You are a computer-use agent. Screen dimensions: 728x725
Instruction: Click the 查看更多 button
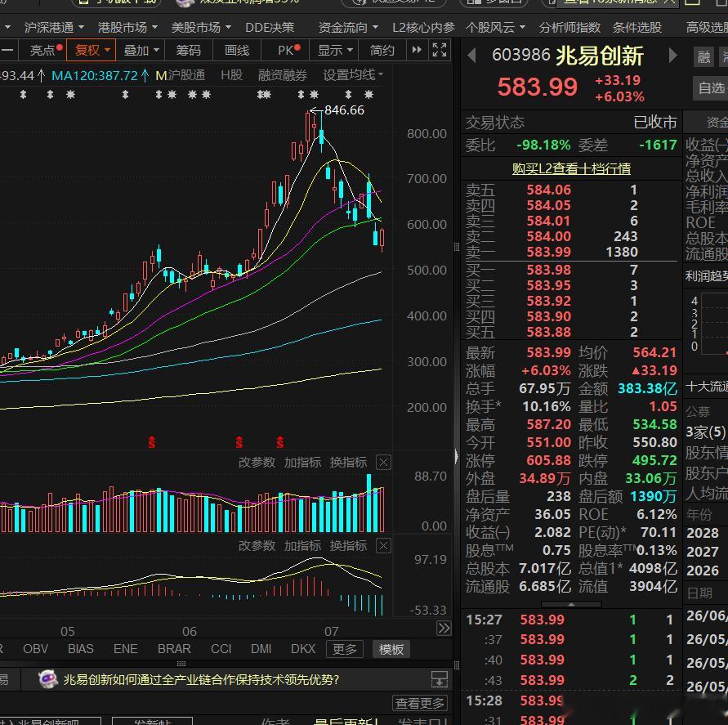coord(420,703)
